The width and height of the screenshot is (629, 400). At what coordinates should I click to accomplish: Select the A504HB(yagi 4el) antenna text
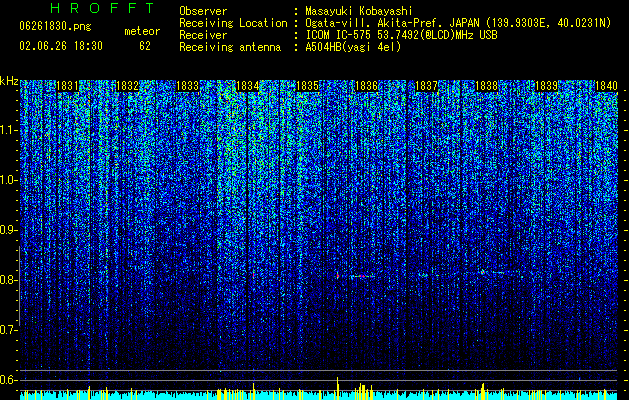pyautogui.click(x=353, y=47)
